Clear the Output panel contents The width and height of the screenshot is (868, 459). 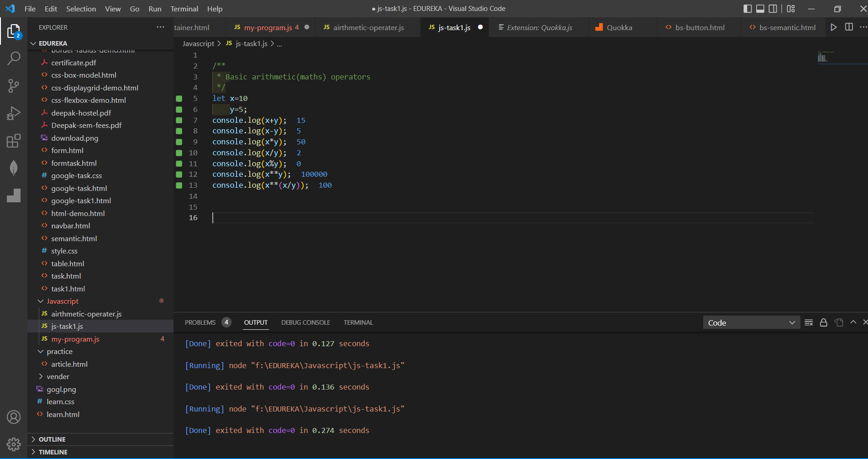click(x=809, y=322)
